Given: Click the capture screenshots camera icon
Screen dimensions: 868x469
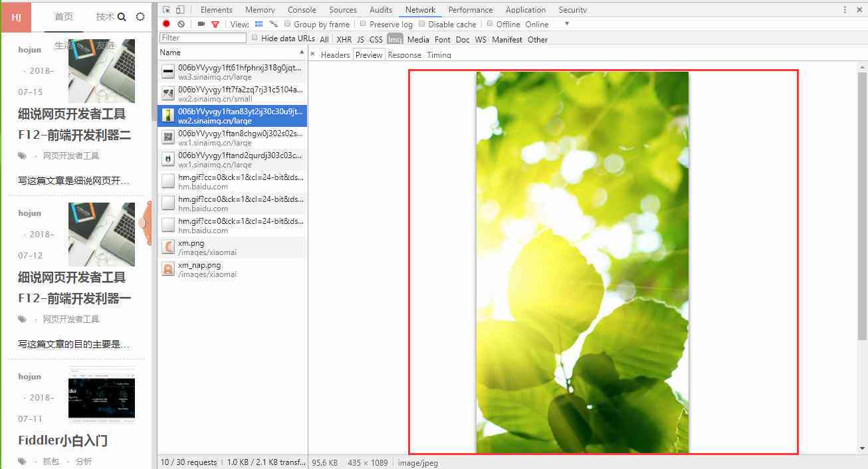Looking at the screenshot, I should pyautogui.click(x=201, y=24).
